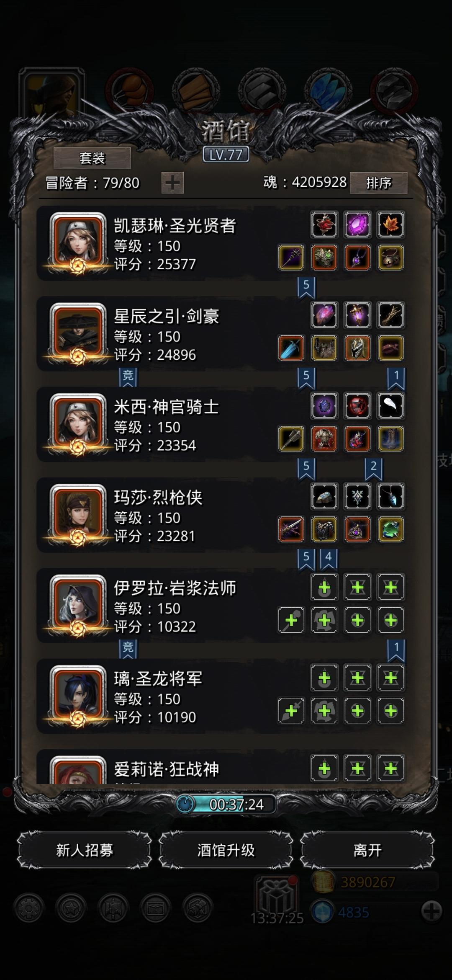Click the 新人招募 recruit button
Screen dimensions: 452x980
point(85,850)
